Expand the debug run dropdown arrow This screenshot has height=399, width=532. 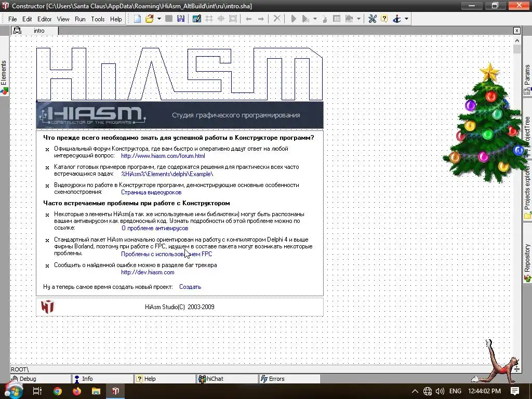point(315,19)
